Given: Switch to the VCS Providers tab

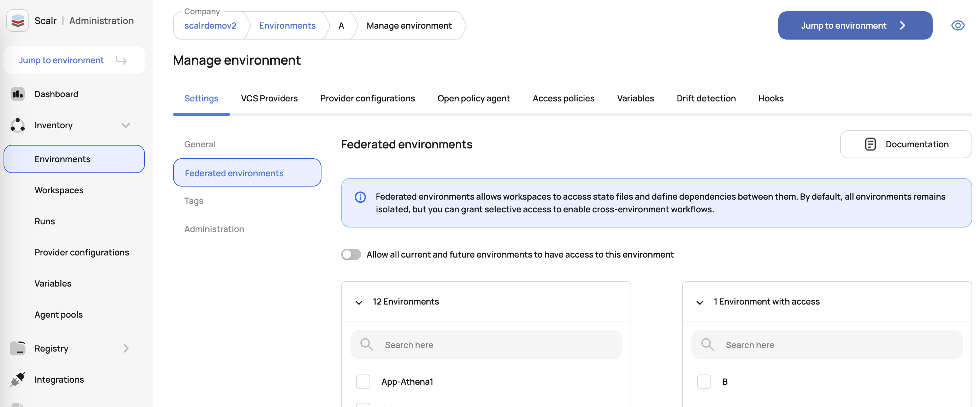Looking at the screenshot, I should (x=269, y=99).
